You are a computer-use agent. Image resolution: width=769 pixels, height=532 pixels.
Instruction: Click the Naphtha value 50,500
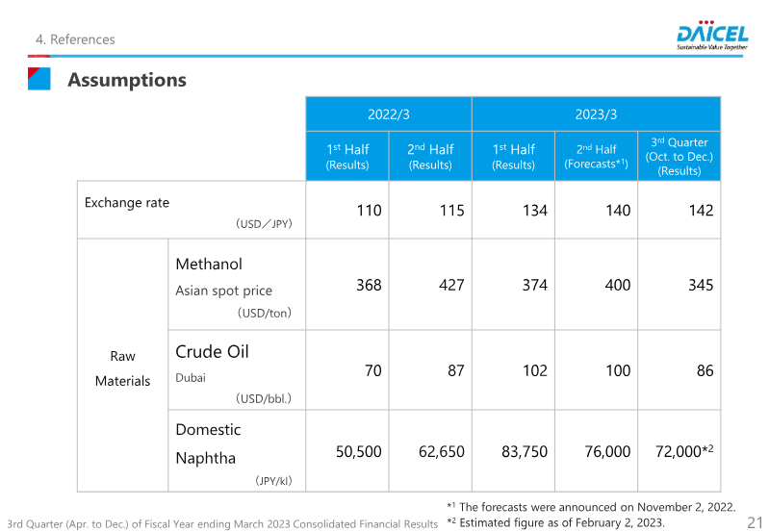click(358, 451)
